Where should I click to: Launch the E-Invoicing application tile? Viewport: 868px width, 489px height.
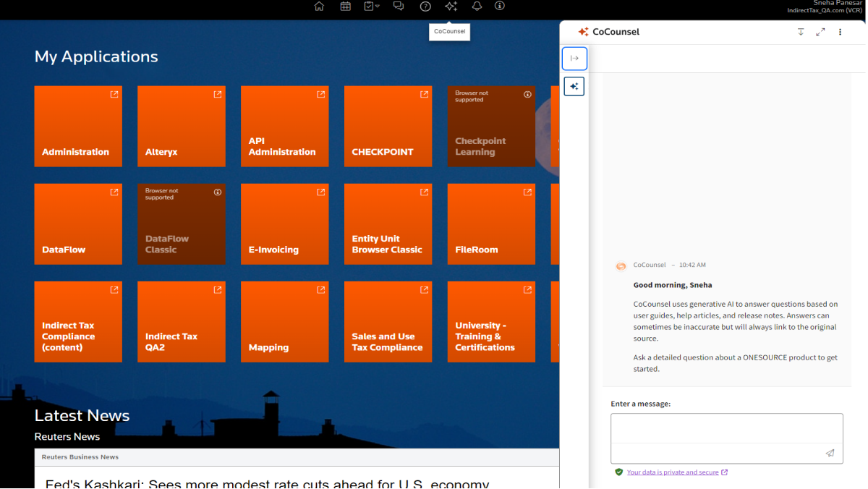(x=284, y=224)
